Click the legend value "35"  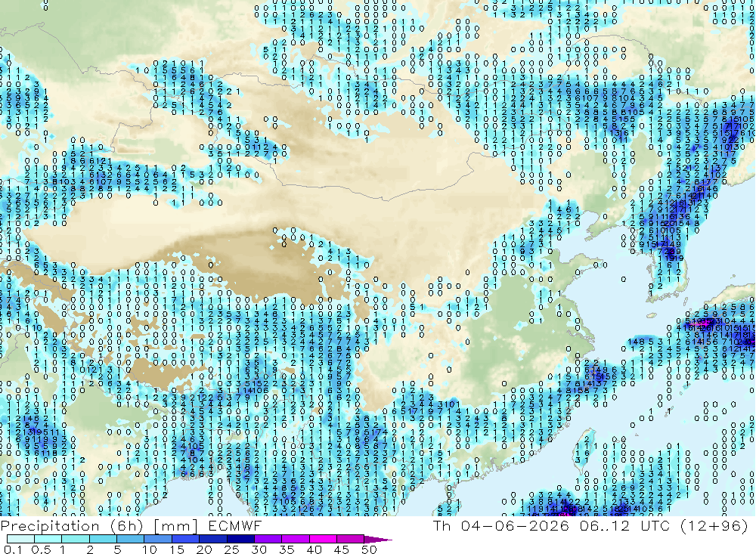click(x=287, y=549)
